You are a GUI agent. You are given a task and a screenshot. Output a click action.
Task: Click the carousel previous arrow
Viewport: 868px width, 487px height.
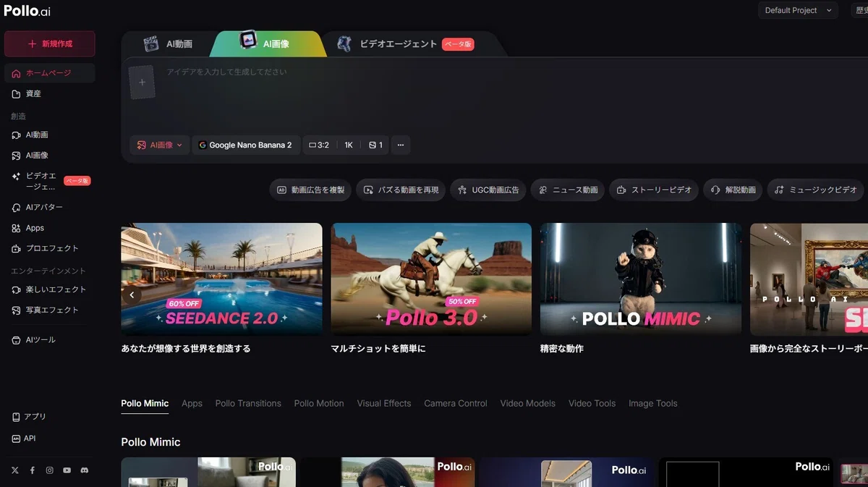click(x=132, y=295)
